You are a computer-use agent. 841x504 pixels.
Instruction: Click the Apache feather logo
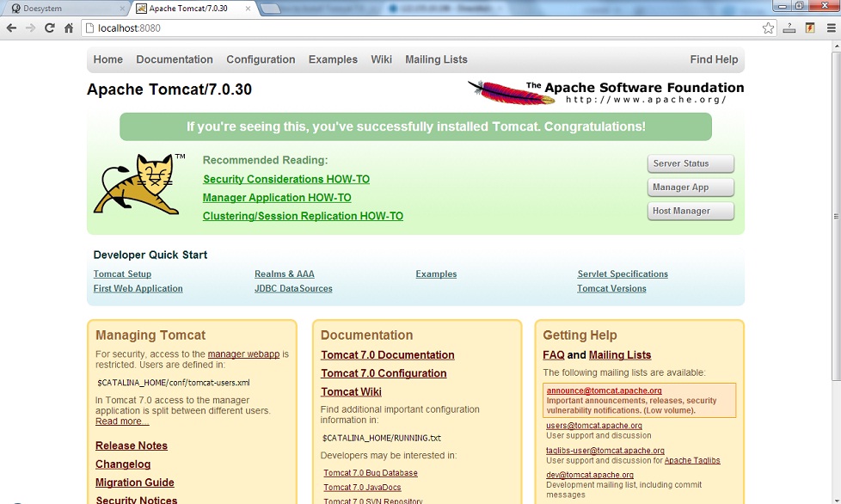[x=510, y=92]
